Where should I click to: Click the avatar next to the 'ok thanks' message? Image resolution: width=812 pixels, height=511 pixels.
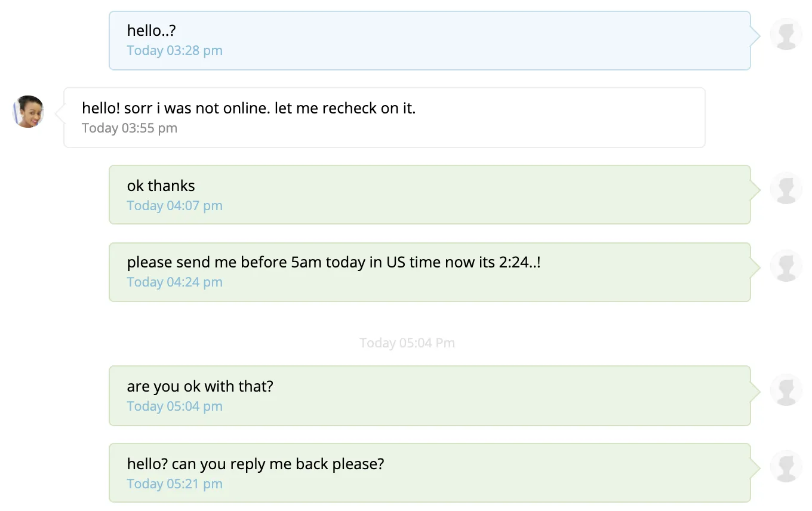click(786, 189)
